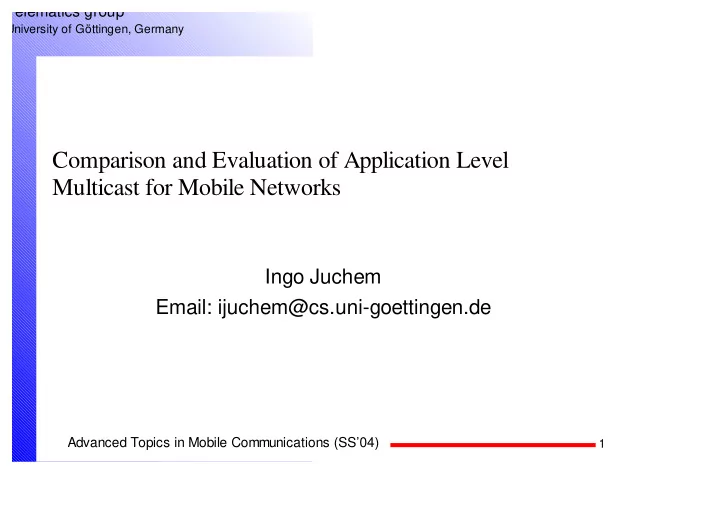Click the author name 'Ingo Juchem'
Viewport: 720px width, 509px height.
tap(323, 277)
